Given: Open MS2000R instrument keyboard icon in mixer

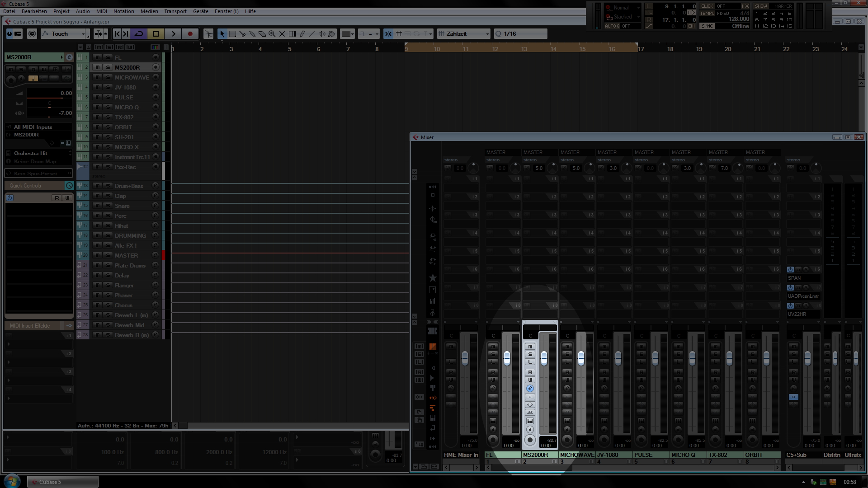Looking at the screenshot, I should point(530,421).
